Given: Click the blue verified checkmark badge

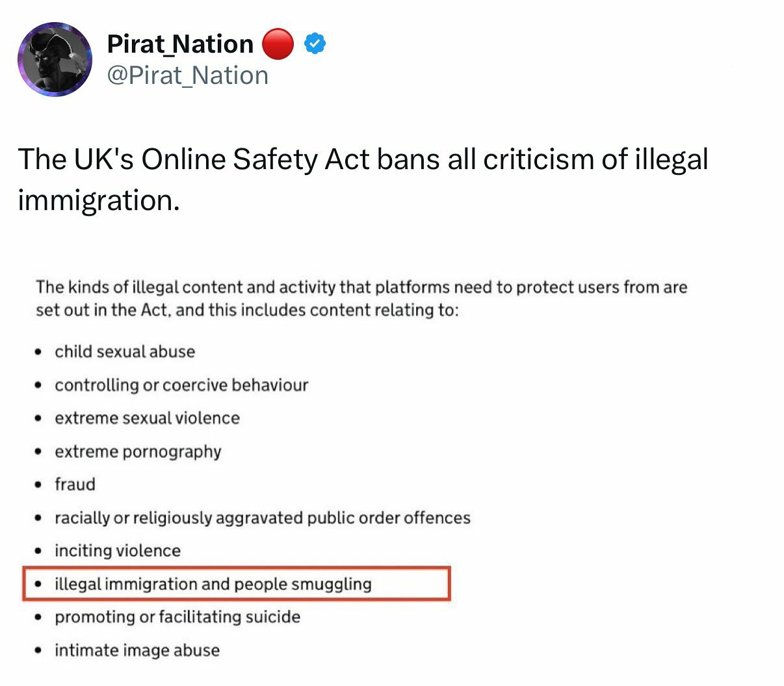Looking at the screenshot, I should point(315,44).
